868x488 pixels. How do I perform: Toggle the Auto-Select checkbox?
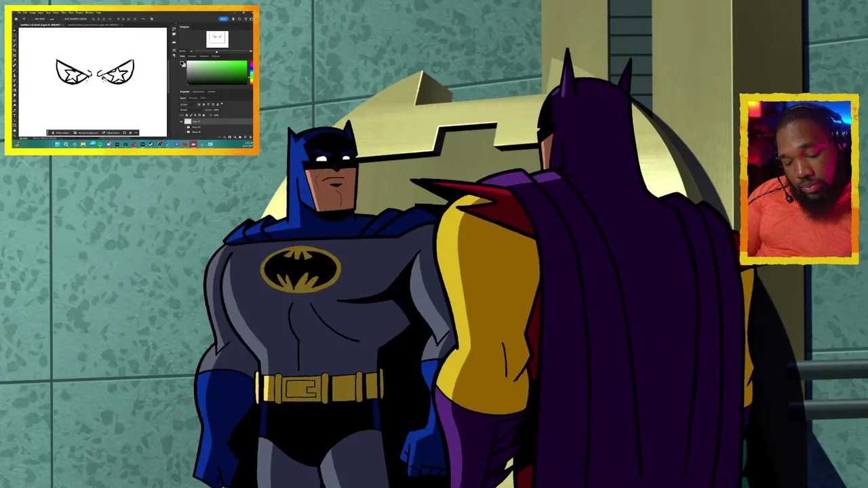tap(33, 19)
